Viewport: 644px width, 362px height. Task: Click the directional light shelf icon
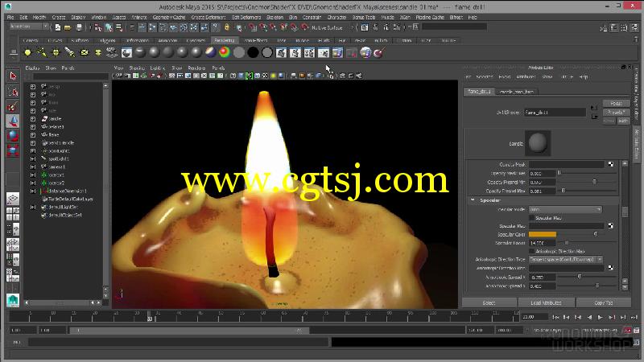coord(42,52)
